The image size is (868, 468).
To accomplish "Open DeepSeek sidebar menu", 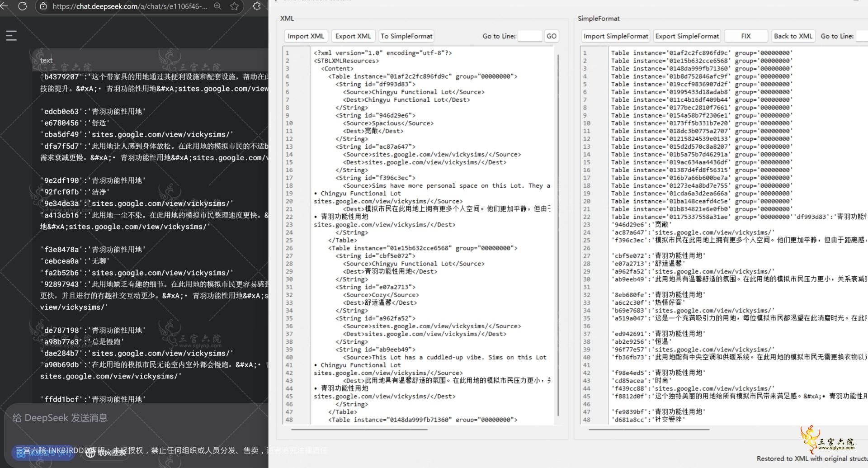I will (11, 35).
